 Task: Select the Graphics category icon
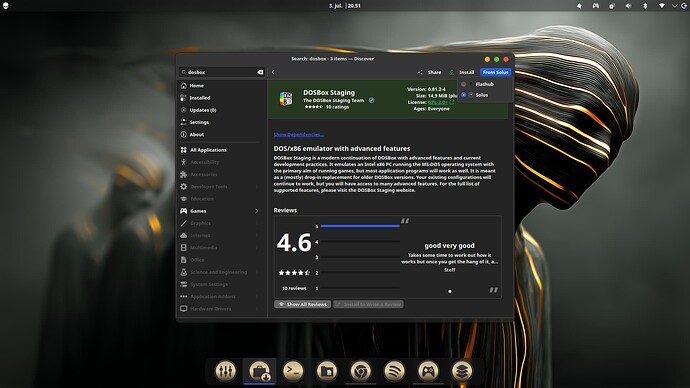184,223
